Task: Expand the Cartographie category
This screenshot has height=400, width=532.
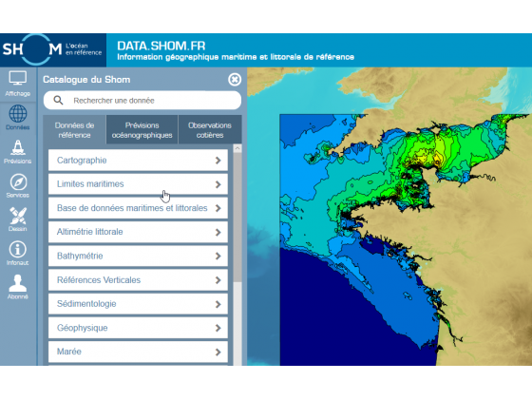Action: pyautogui.click(x=138, y=161)
